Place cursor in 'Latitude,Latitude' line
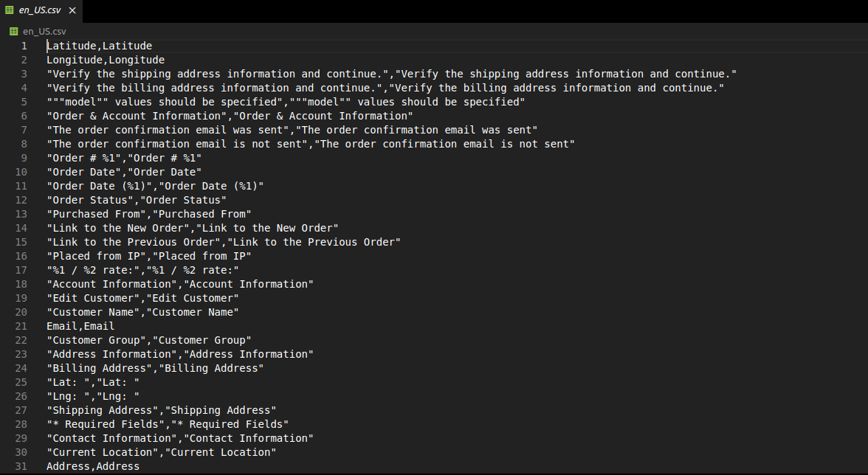The image size is (868, 475). 99,46
